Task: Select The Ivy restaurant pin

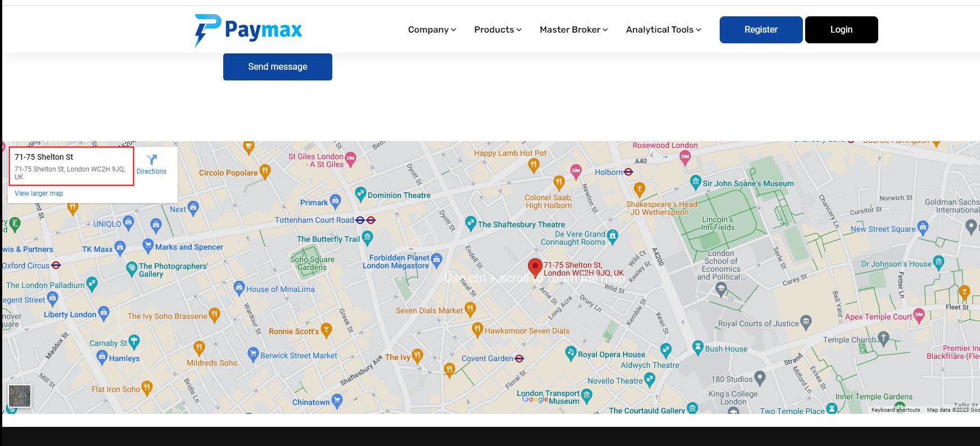Action: pos(417,355)
